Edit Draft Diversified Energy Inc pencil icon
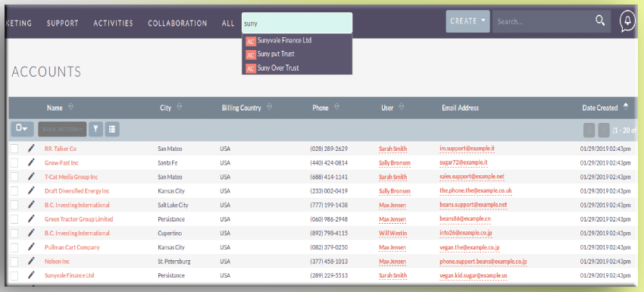The width and height of the screenshot is (644, 292). [x=31, y=190]
